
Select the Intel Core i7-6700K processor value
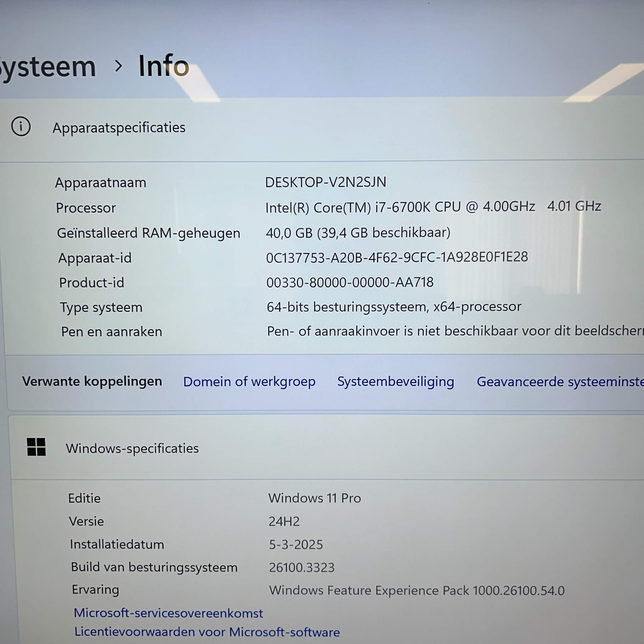click(x=433, y=207)
